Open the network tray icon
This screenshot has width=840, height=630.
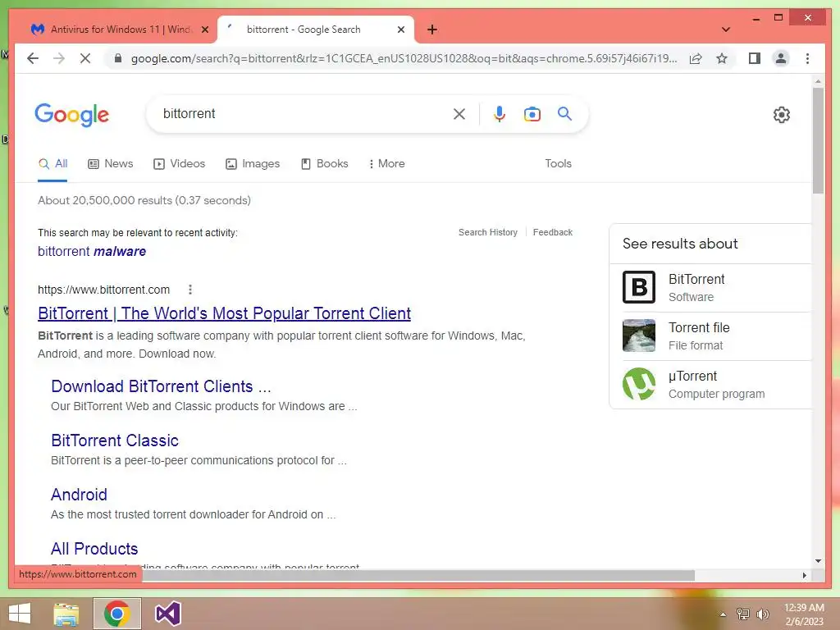coord(742,614)
